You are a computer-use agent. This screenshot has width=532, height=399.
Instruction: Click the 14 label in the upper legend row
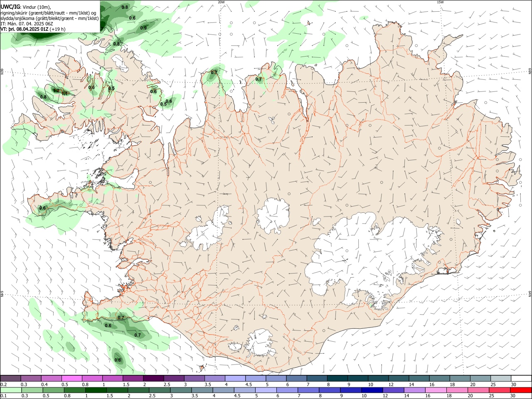tap(411, 384)
